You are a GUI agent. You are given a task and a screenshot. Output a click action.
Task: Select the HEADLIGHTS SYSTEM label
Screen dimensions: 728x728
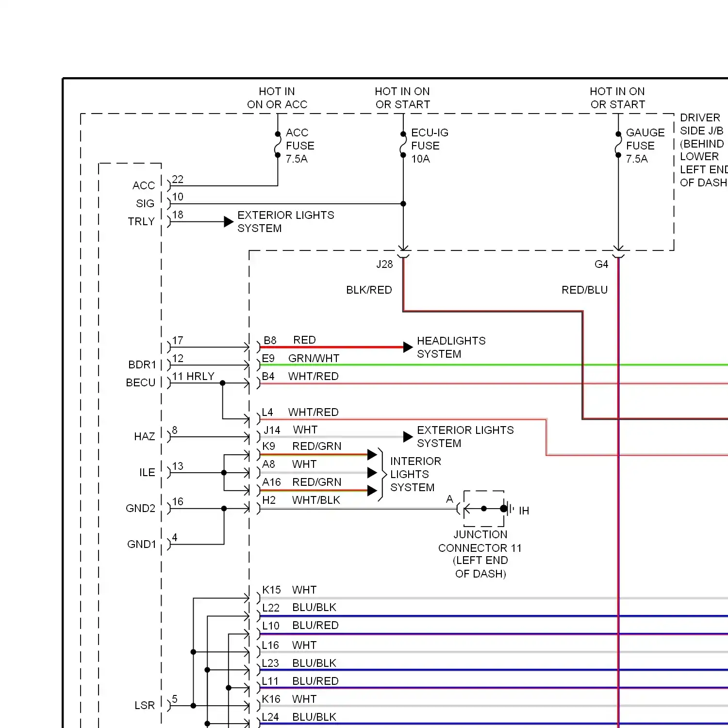pos(451,347)
